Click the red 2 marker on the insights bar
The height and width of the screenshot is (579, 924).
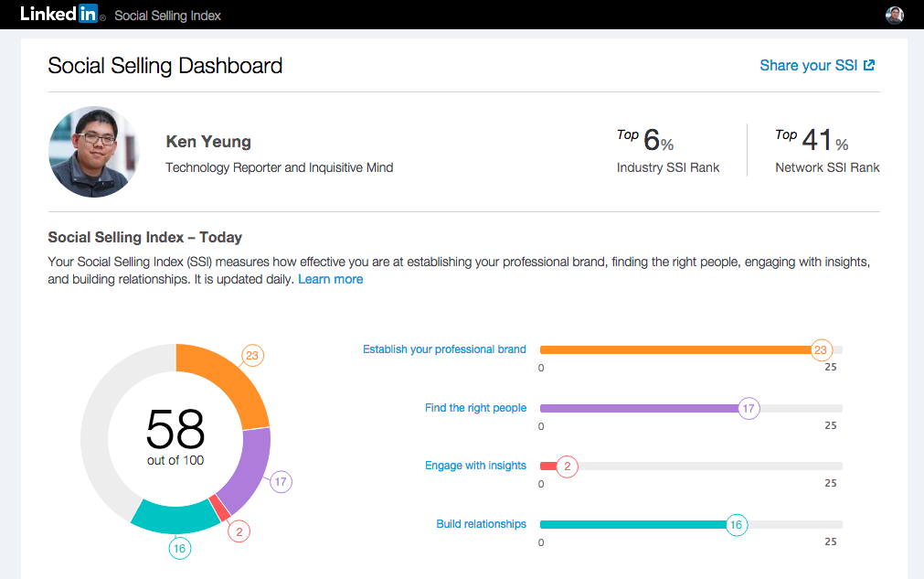[x=567, y=466]
